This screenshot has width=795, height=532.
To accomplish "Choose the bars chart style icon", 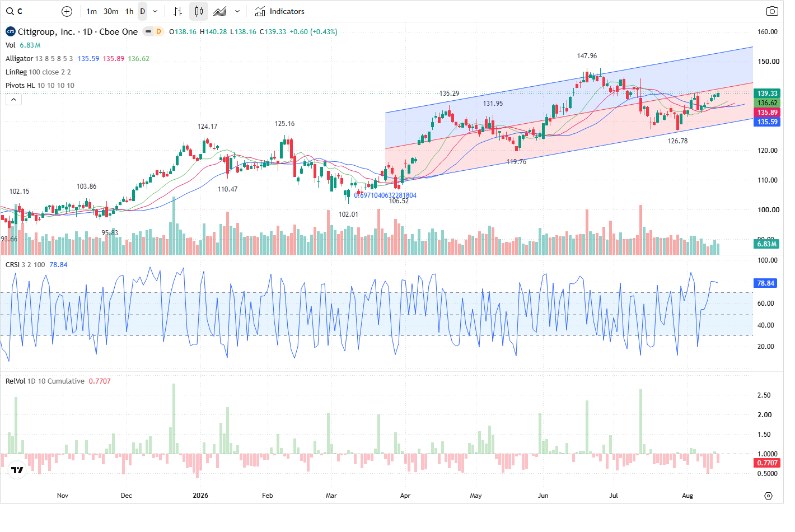I will click(178, 11).
